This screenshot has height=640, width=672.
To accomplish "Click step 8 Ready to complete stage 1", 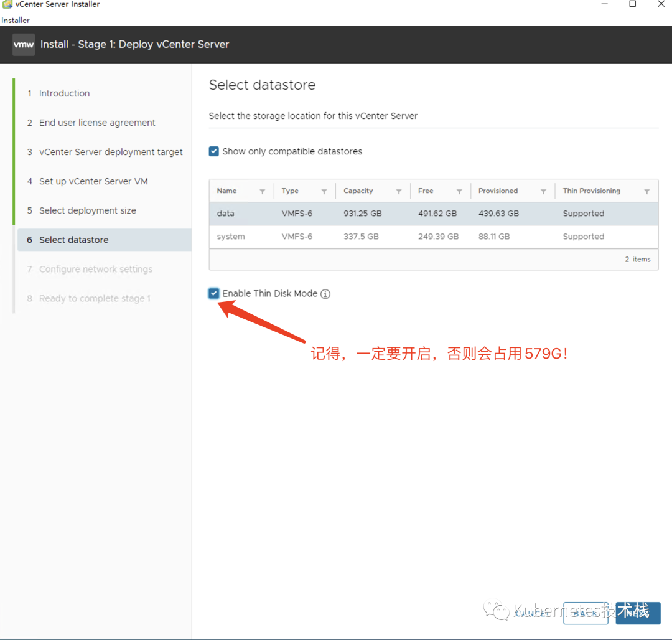I will click(x=95, y=298).
